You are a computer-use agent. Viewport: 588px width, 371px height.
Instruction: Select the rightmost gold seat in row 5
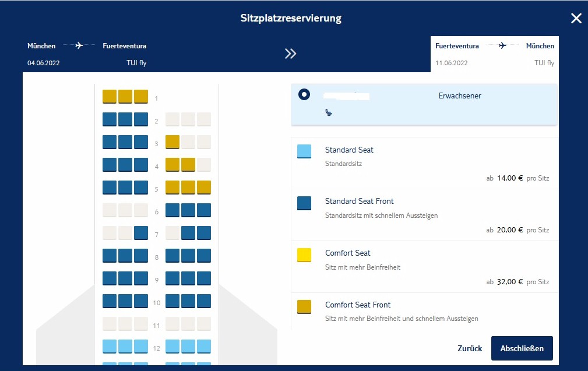click(204, 187)
